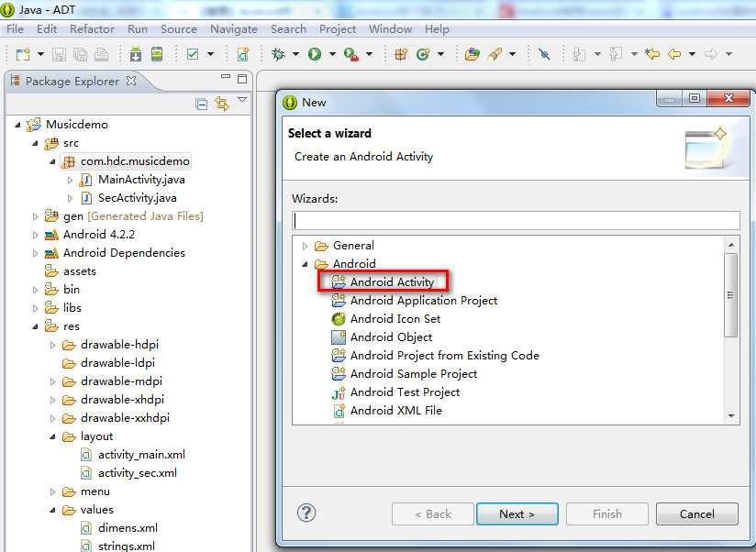Select Android Object wizard
The image size is (756, 552).
point(382,337)
